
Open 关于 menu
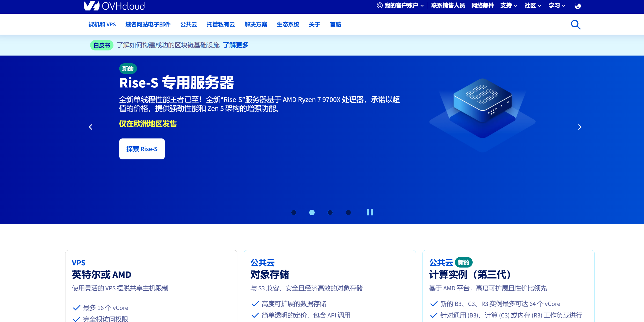tap(314, 24)
